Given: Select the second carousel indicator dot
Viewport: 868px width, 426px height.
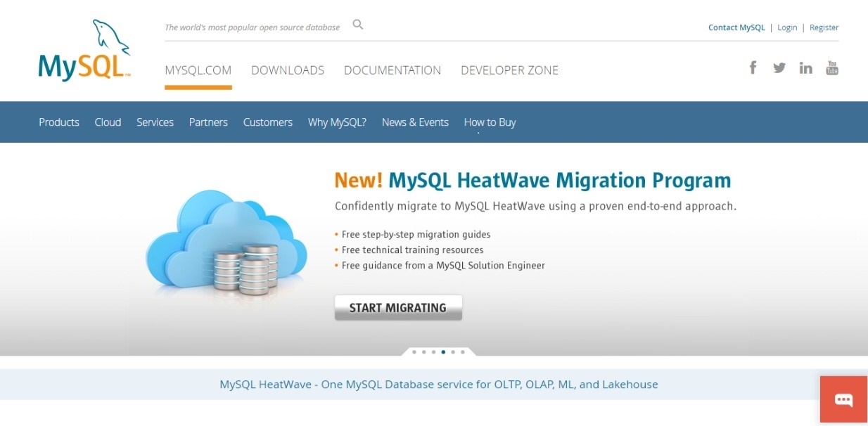Looking at the screenshot, I should [x=424, y=351].
